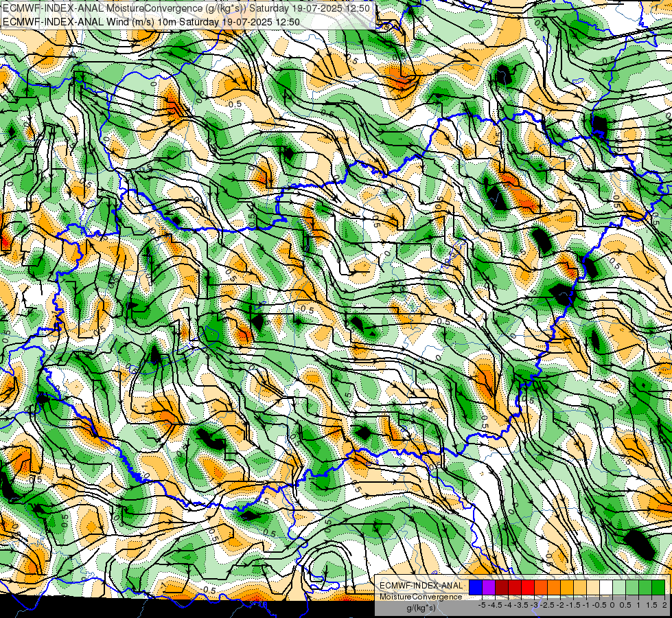Pick the bright red swatch between -3.5 and -3
672x618 pixels.
[x=528, y=587]
